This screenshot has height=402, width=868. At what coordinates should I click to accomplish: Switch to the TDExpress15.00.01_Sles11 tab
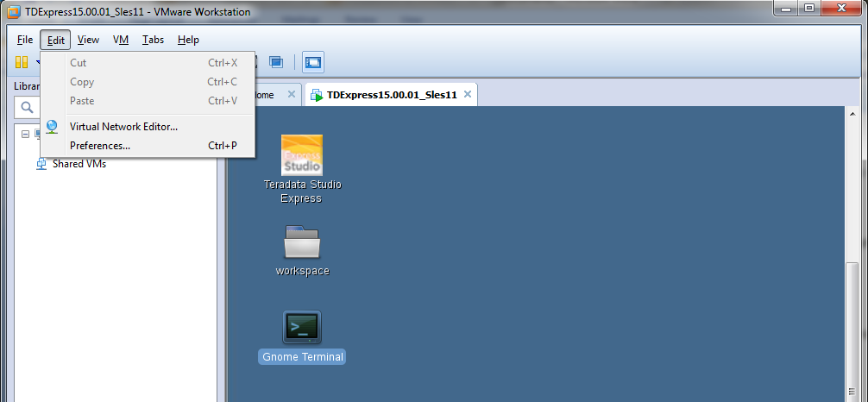(x=392, y=95)
